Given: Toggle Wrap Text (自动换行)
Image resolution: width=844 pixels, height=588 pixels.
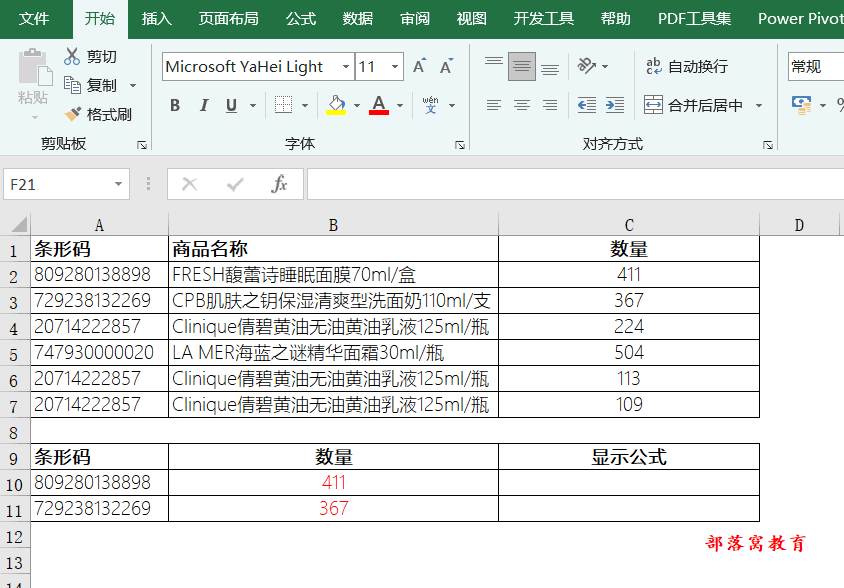Looking at the screenshot, I should click(x=687, y=66).
